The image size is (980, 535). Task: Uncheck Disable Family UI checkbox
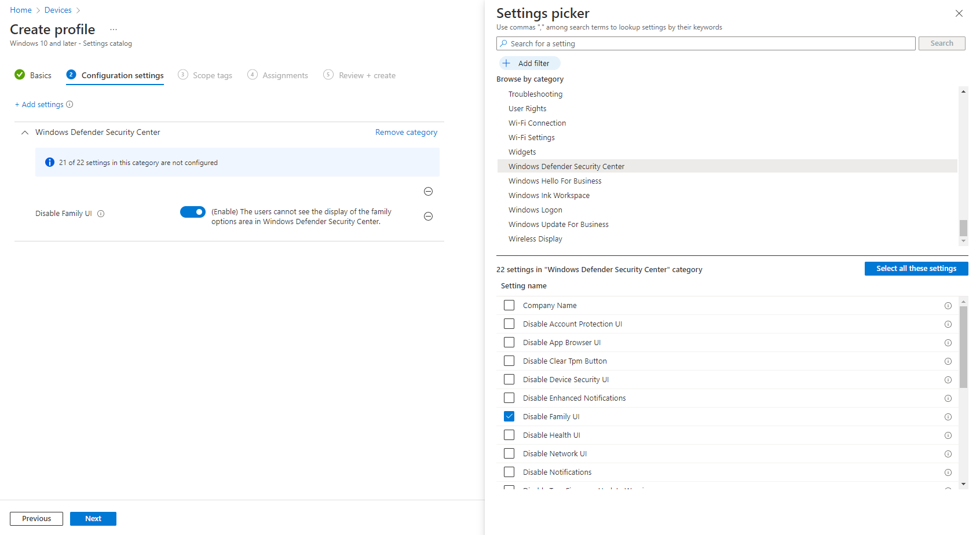(509, 416)
